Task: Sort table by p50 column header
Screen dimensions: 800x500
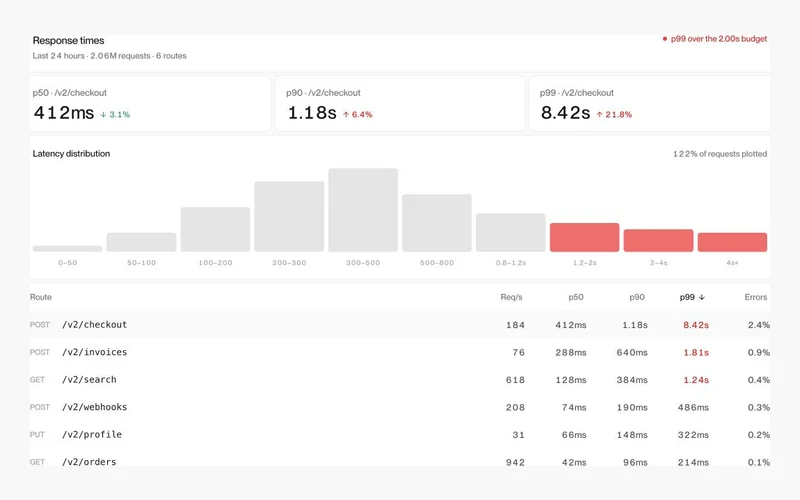Action: pyautogui.click(x=576, y=297)
